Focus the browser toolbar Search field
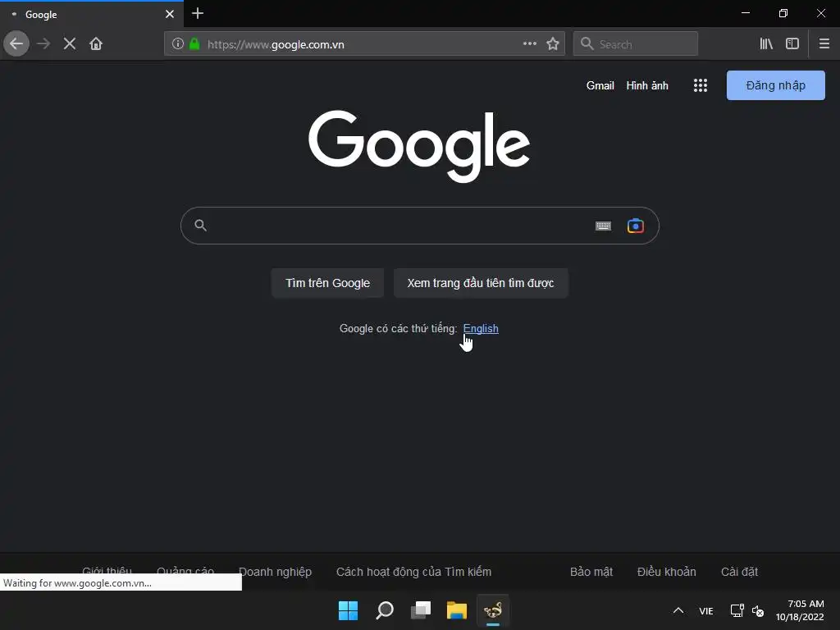 [636, 44]
